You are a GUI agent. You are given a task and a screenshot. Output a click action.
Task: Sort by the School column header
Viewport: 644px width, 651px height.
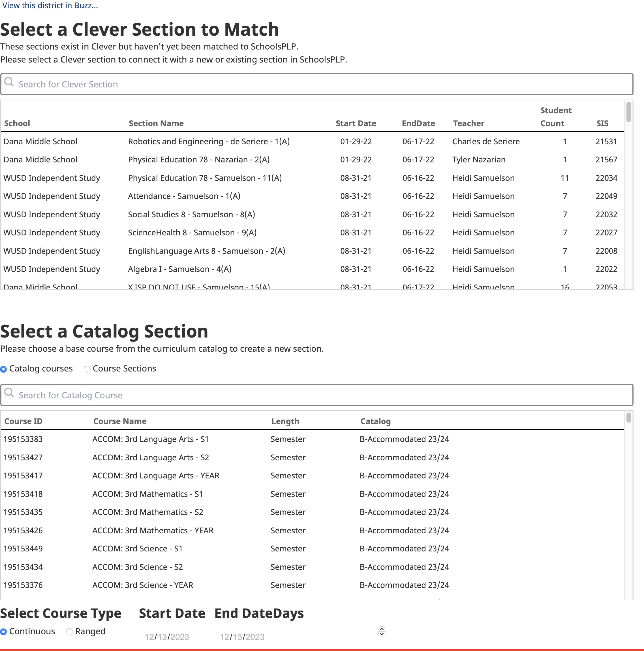[17, 123]
